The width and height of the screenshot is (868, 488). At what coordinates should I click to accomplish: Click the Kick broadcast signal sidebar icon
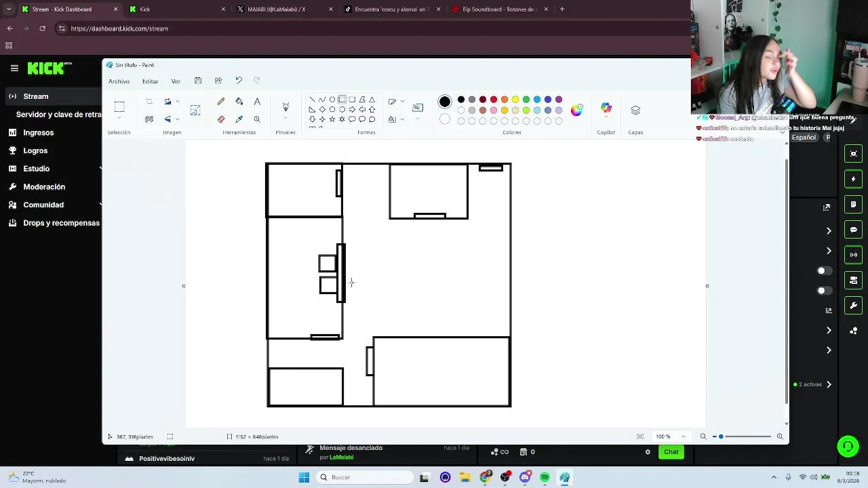(x=854, y=255)
